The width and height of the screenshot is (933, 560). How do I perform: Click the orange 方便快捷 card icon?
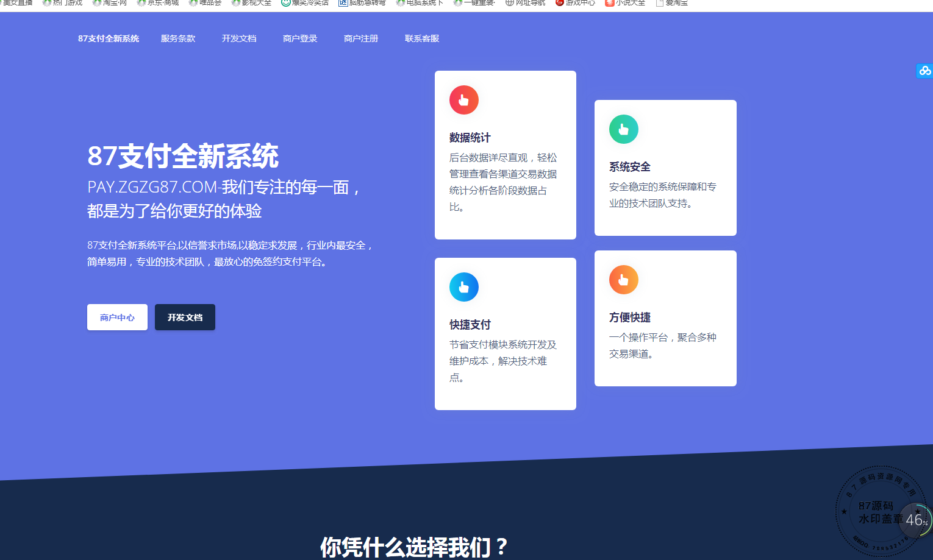(x=623, y=280)
